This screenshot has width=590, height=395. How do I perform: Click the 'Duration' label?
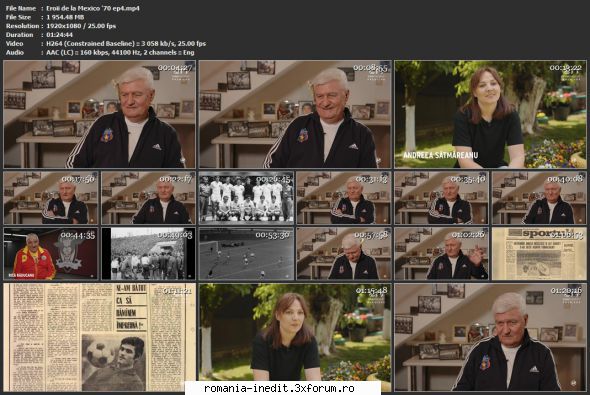19,35
